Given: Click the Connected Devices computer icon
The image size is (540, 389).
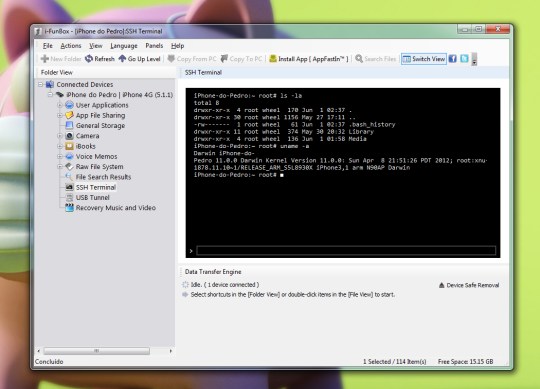Looking at the screenshot, I should tap(50, 84).
